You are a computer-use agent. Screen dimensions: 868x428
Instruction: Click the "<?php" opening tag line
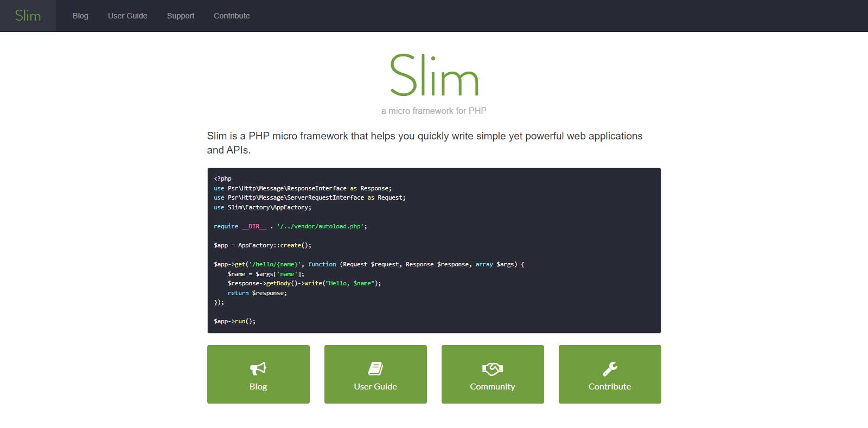pyautogui.click(x=222, y=178)
